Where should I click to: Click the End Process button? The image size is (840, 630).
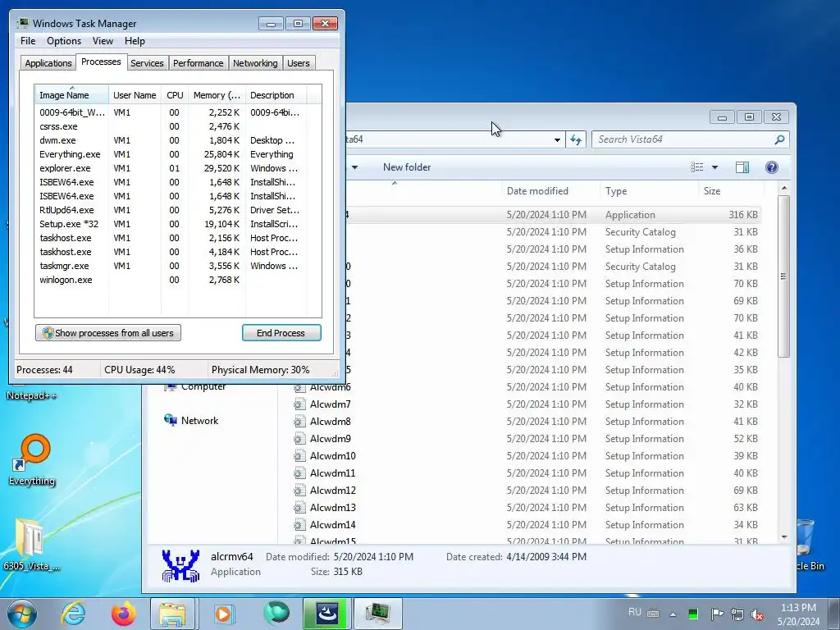(x=281, y=333)
